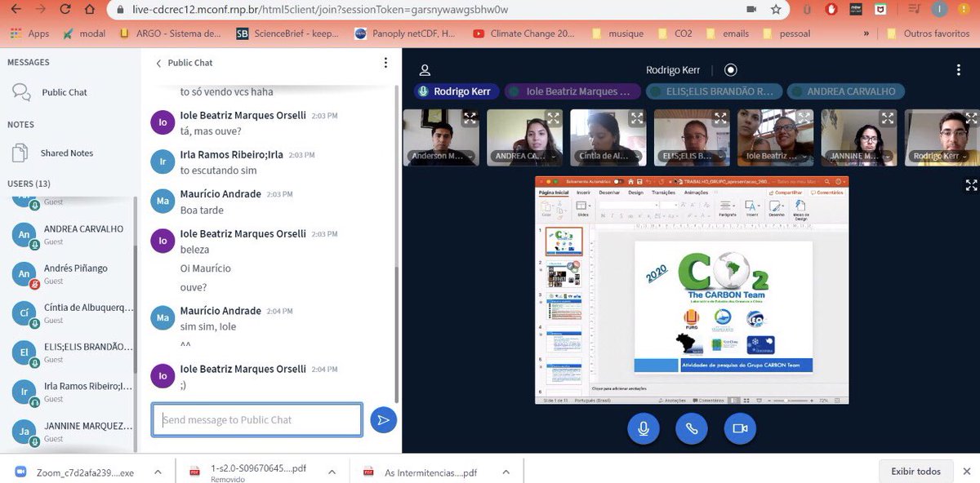The width and height of the screenshot is (980, 483).
Task: Open the Public Chat options menu
Action: [385, 63]
